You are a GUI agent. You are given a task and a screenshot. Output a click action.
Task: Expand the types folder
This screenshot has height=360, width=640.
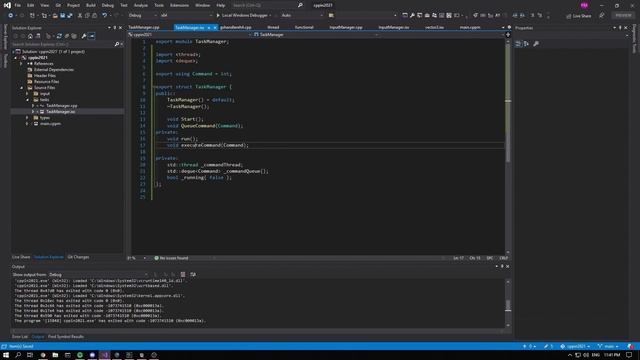click(x=27, y=118)
